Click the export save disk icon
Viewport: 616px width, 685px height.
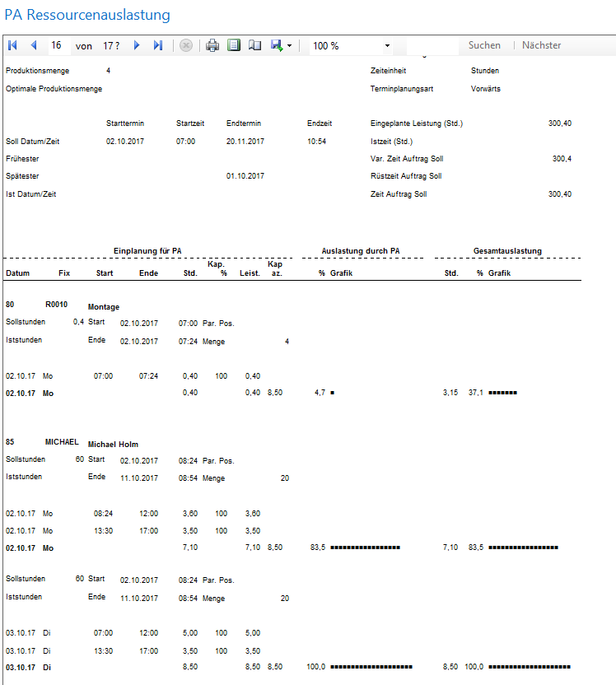277,45
